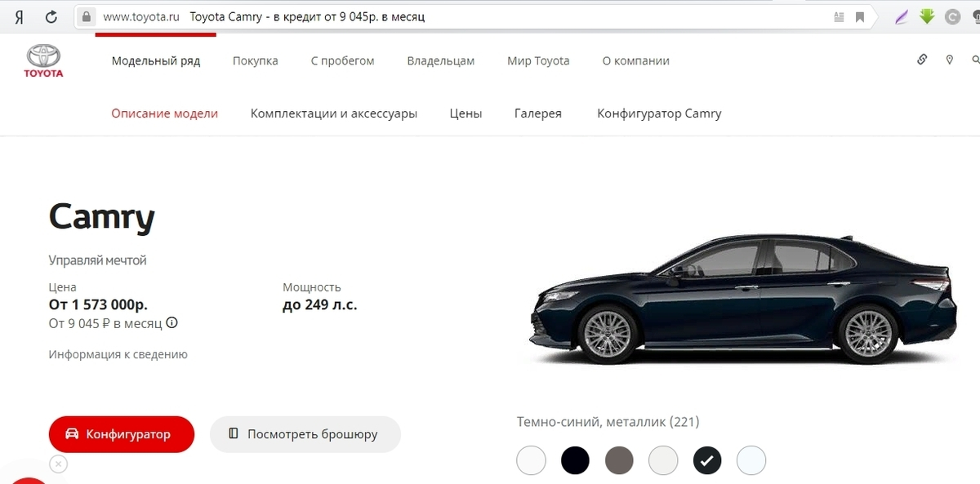Open the 'Галерея' tab
Image resolution: width=980 pixels, height=484 pixels.
click(x=538, y=113)
